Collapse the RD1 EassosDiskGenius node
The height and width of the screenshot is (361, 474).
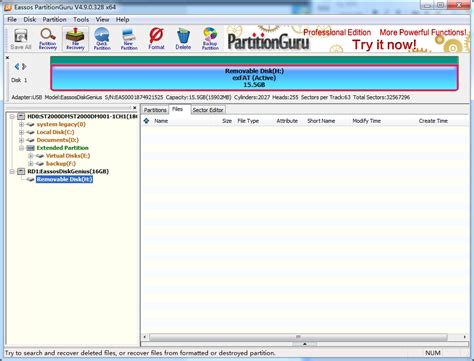click(12, 171)
